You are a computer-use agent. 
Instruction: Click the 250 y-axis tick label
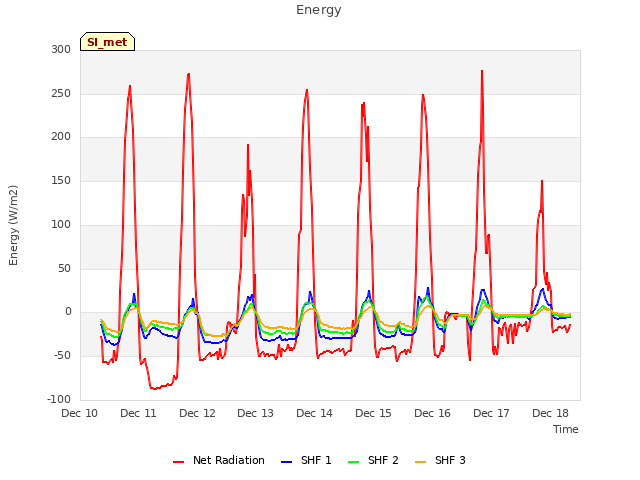coord(61,93)
